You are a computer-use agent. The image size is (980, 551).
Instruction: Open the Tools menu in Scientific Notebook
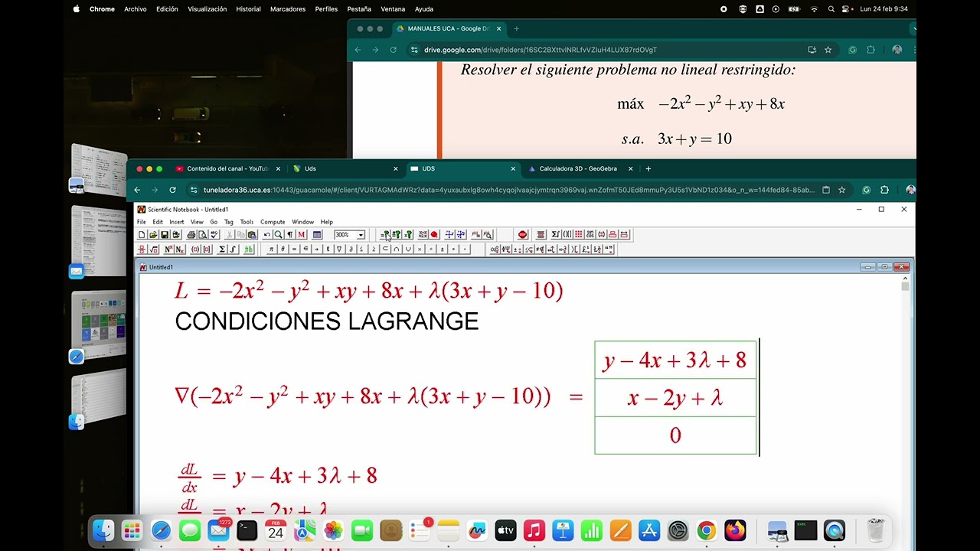pos(247,222)
